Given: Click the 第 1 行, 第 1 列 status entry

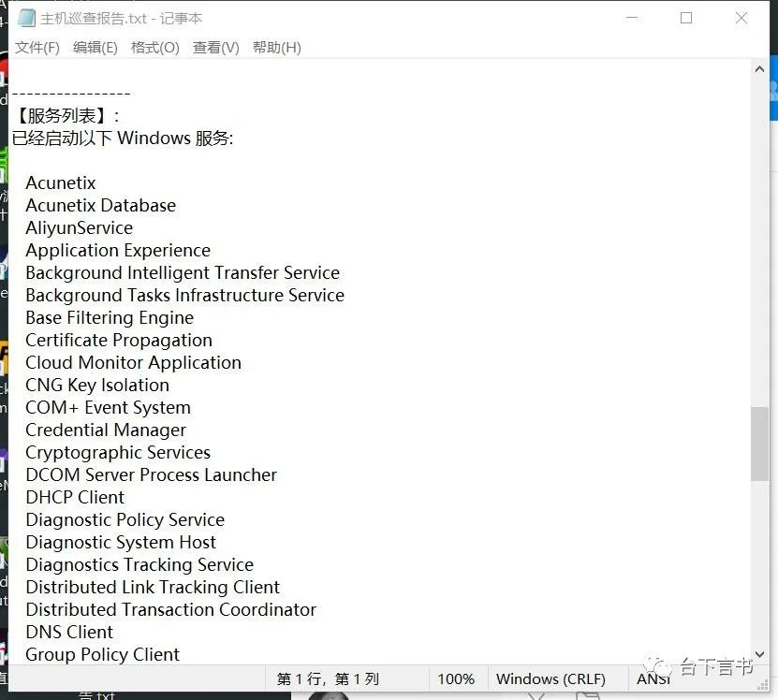Looking at the screenshot, I should click(328, 678).
